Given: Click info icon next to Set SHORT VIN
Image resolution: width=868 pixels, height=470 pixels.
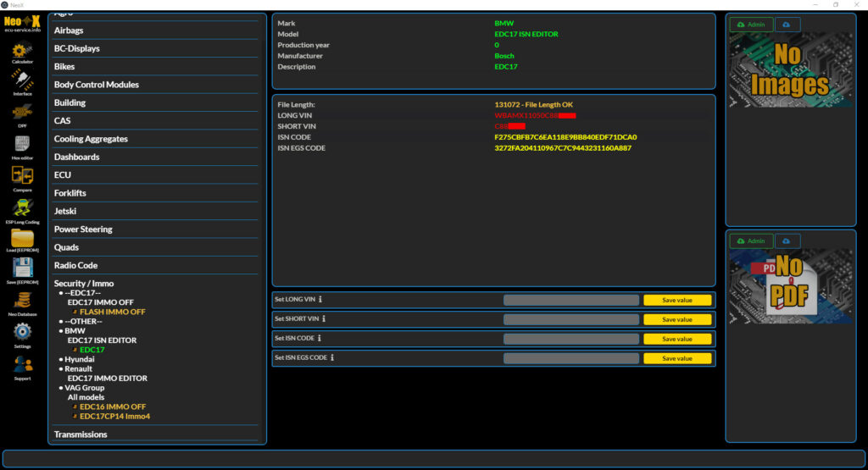Looking at the screenshot, I should pyautogui.click(x=324, y=319).
